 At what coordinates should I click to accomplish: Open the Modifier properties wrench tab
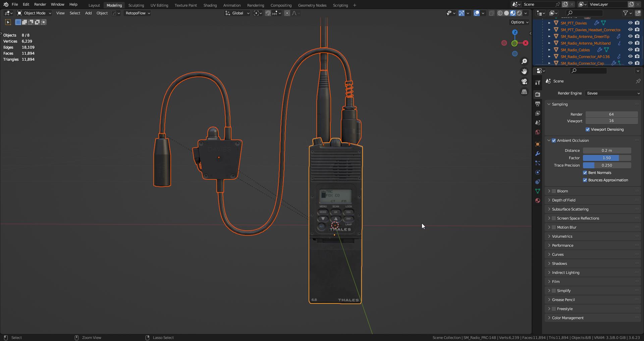[538, 154]
